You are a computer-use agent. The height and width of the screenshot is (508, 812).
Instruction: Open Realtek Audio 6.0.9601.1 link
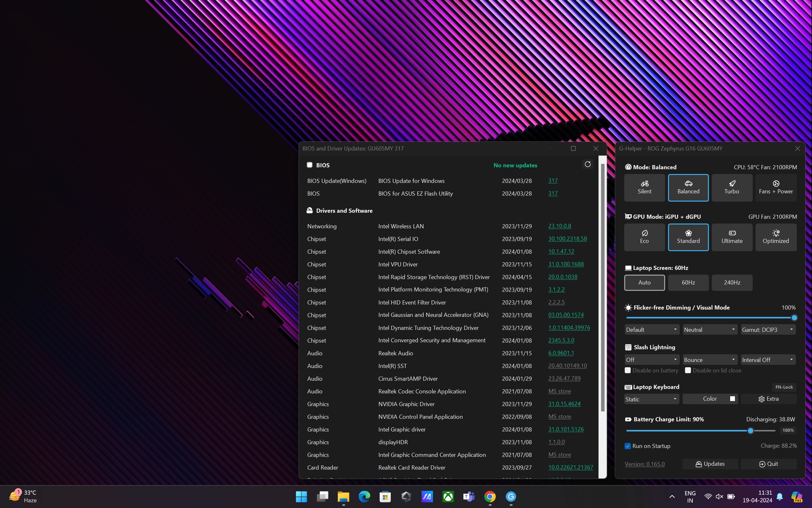point(561,353)
